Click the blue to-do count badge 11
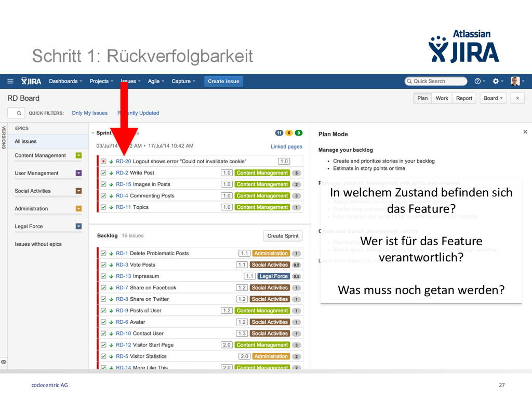Screen dimensions: 532x399 (x=279, y=133)
